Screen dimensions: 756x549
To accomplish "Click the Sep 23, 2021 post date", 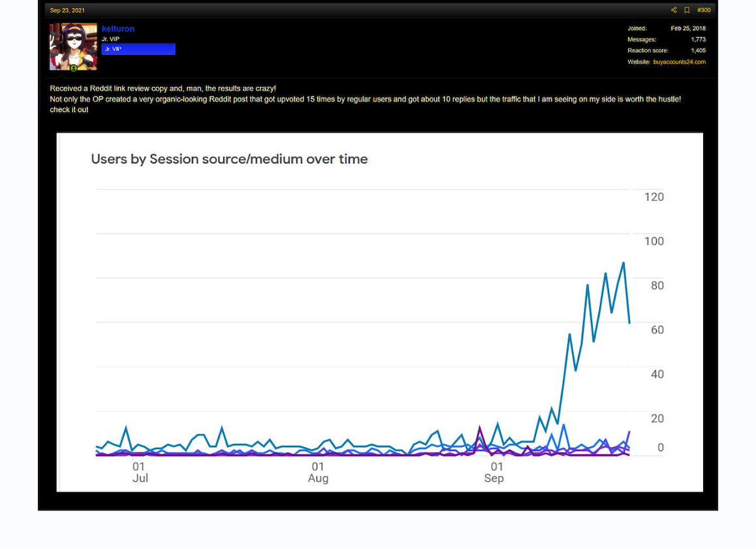I will pyautogui.click(x=67, y=10).
